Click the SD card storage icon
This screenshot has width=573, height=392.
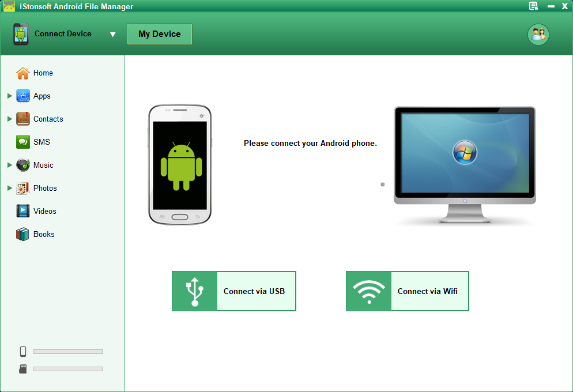[23, 369]
